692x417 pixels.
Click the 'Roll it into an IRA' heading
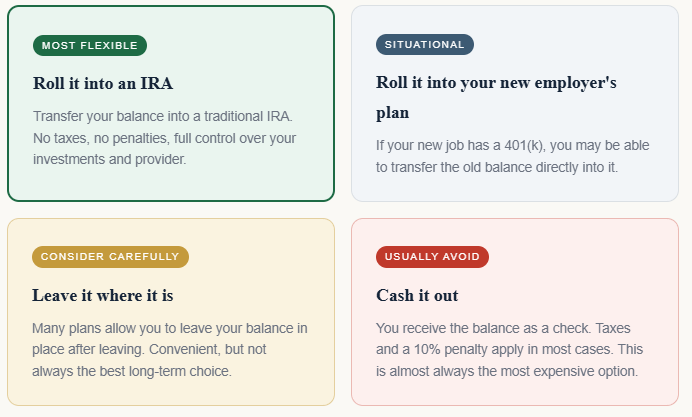103,83
